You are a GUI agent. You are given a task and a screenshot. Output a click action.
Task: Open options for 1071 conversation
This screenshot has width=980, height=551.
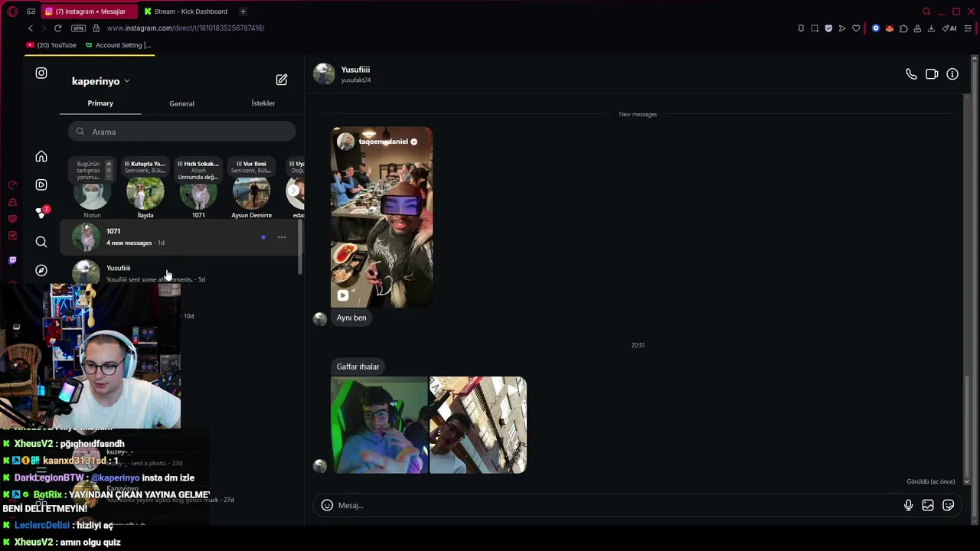pyautogui.click(x=282, y=237)
